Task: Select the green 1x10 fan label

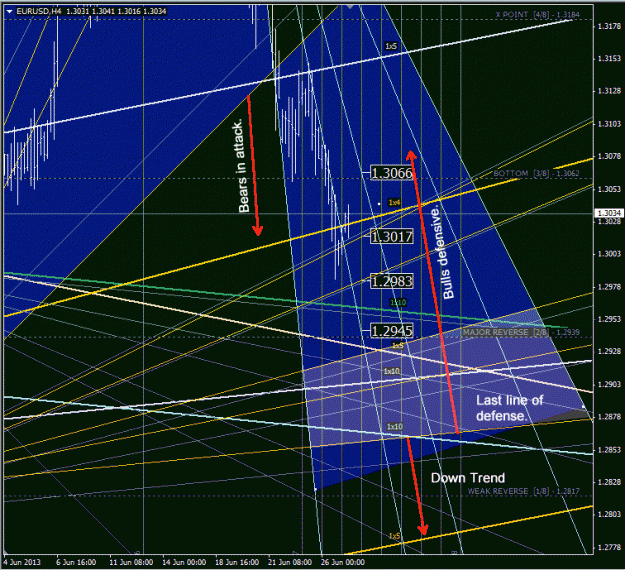Action: (398, 303)
